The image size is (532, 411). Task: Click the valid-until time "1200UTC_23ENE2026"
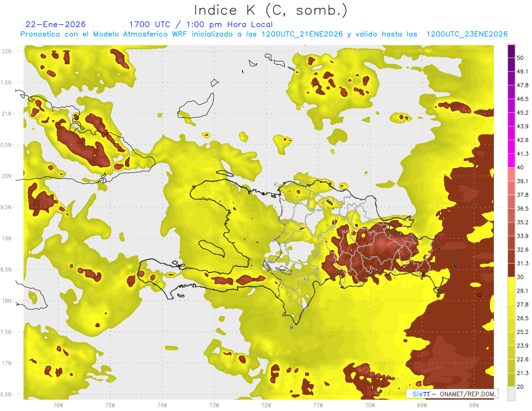coord(467,34)
